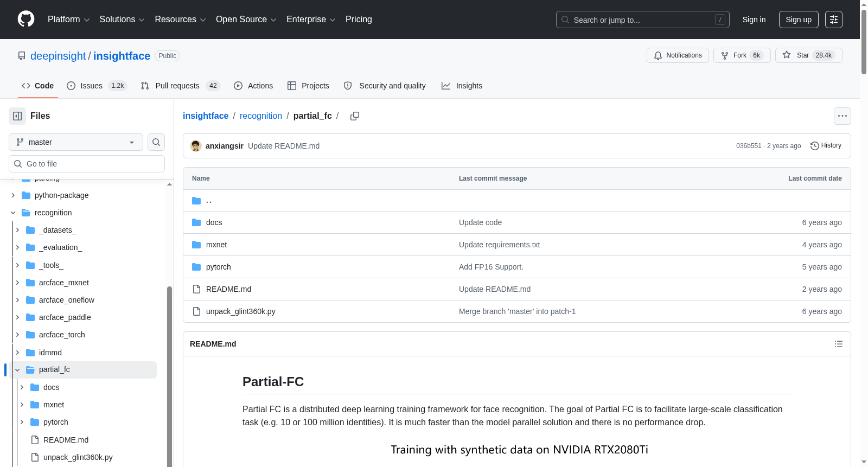Screen dimensions: 868x467
Task: Switch to the Projects tab
Action: (x=308, y=86)
